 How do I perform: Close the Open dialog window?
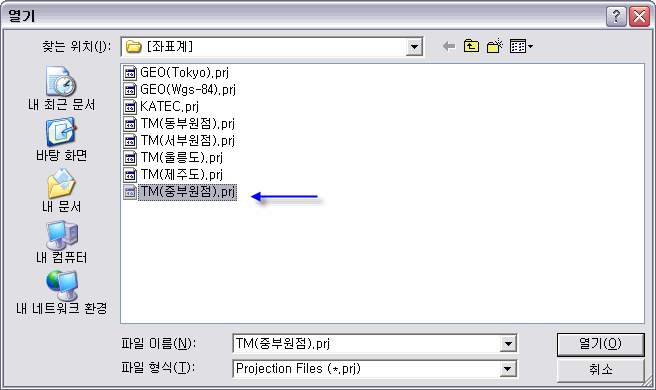[x=640, y=16]
